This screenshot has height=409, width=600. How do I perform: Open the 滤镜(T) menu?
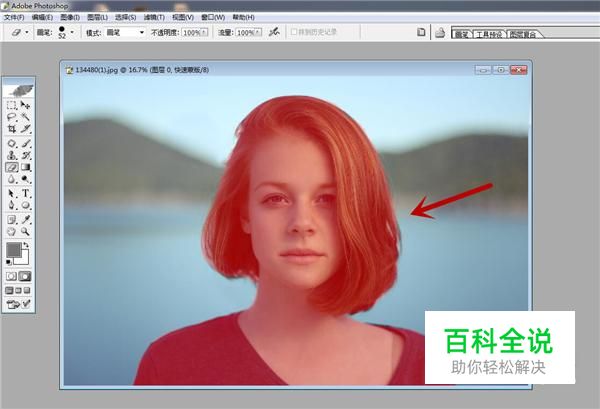pyautogui.click(x=154, y=18)
